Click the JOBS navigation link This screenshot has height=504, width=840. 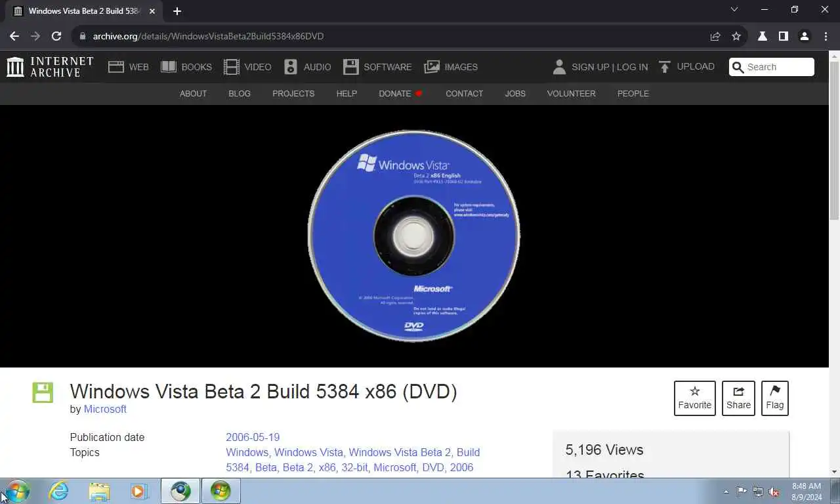(515, 94)
